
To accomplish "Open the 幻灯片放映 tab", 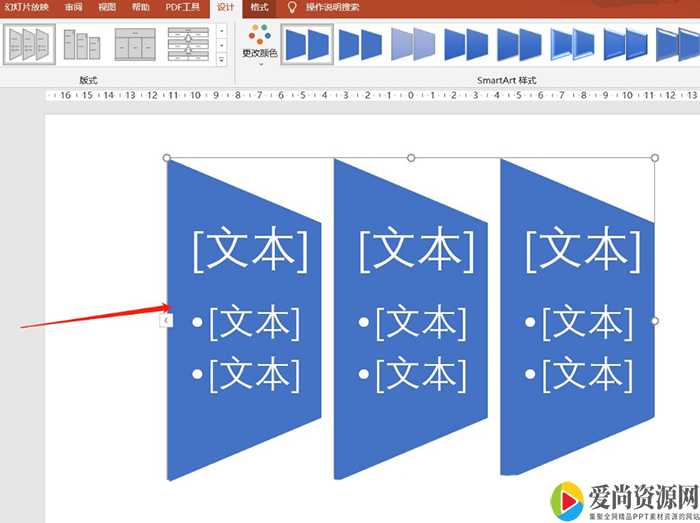I will coord(27,7).
